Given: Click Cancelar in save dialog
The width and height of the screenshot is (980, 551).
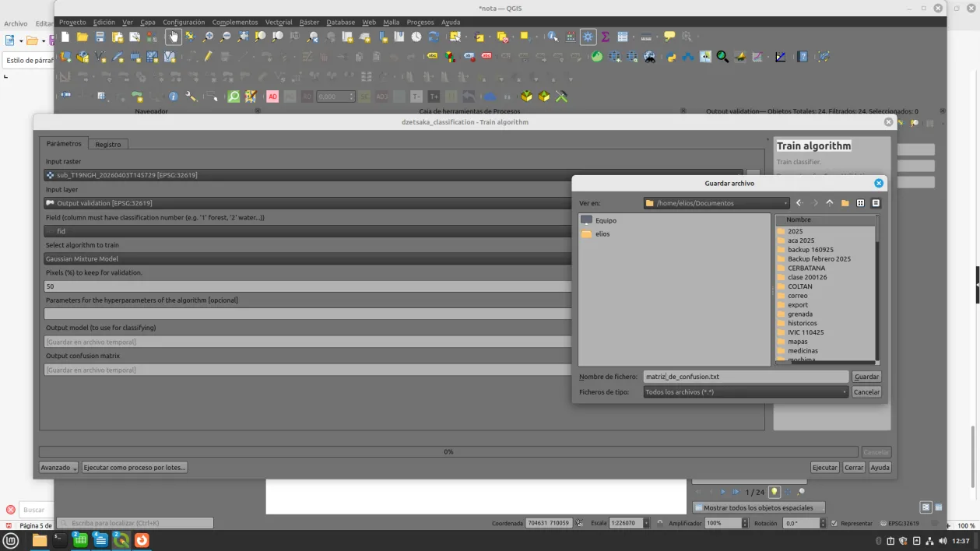Looking at the screenshot, I should pos(866,392).
